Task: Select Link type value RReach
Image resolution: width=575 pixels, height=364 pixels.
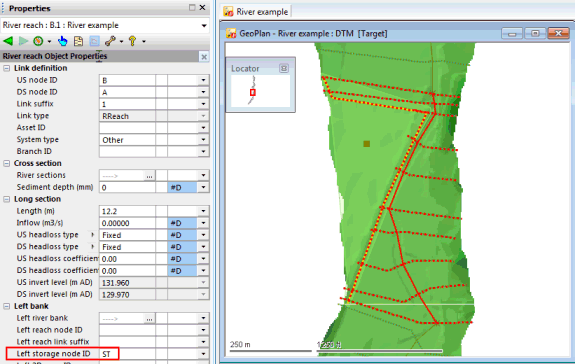Action: pos(127,116)
